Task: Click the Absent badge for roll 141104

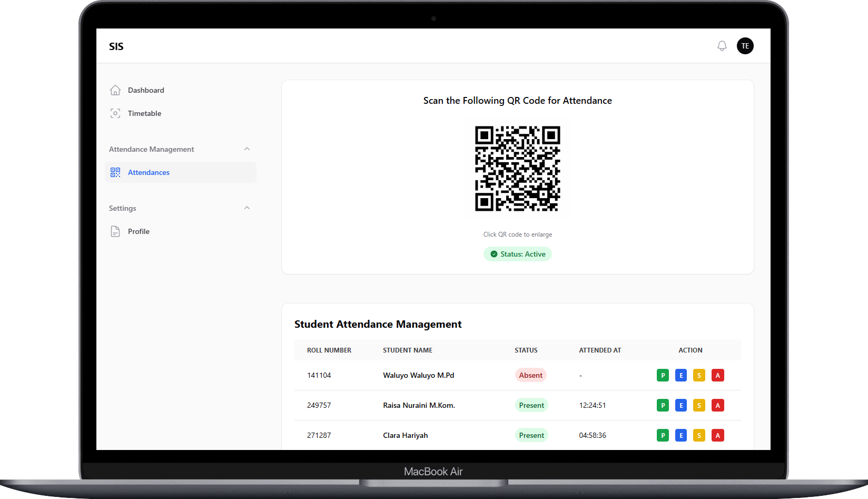Action: (x=531, y=375)
